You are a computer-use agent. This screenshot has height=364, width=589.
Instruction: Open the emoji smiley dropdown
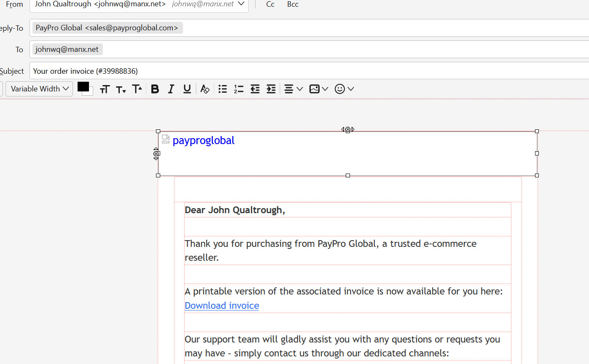pos(344,89)
